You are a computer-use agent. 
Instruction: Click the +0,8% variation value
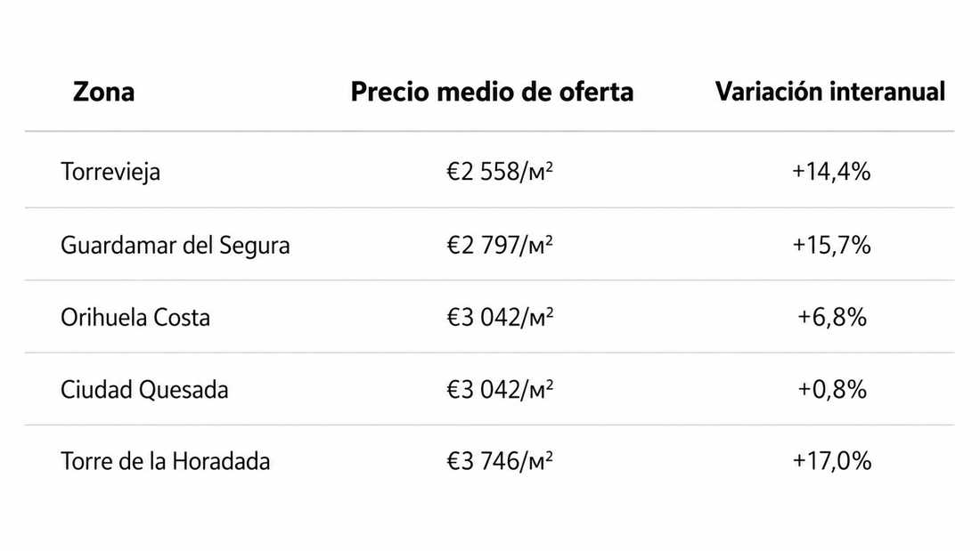click(832, 389)
